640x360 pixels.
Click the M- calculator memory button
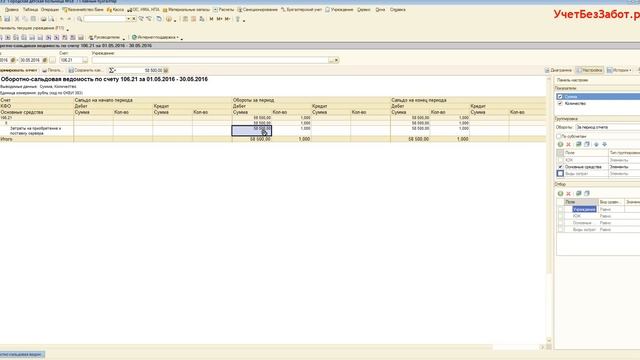click(x=227, y=19)
